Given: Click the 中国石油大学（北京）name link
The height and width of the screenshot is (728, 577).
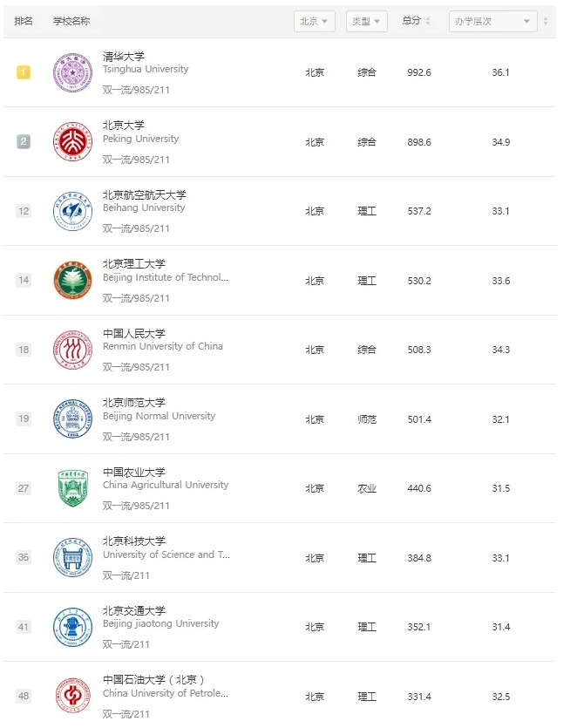Looking at the screenshot, I should pos(153,680).
